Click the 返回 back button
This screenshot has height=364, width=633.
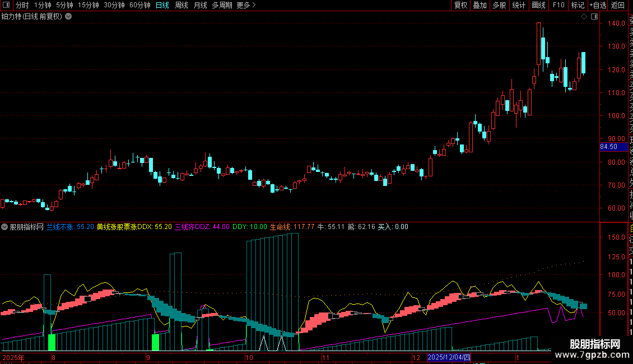coord(618,5)
